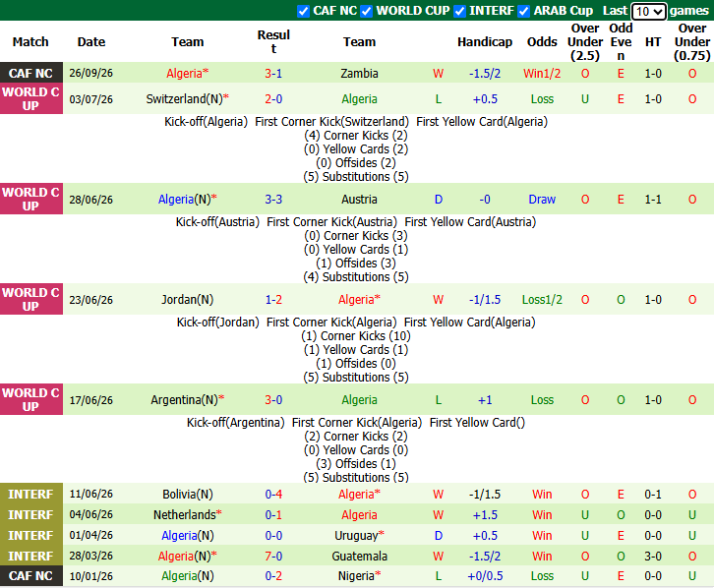Open the Last 10 games dropdown
Screen dimensions: 714x588
coord(649,12)
